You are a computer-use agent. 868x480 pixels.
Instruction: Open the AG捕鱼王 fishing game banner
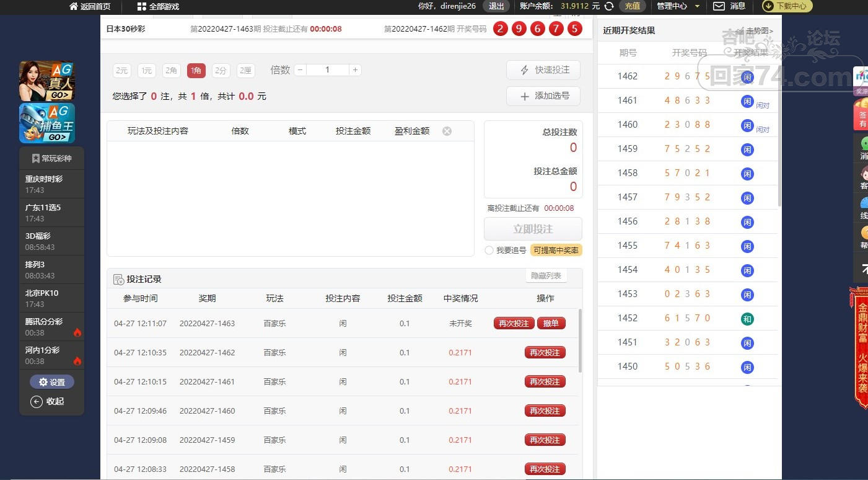47,123
